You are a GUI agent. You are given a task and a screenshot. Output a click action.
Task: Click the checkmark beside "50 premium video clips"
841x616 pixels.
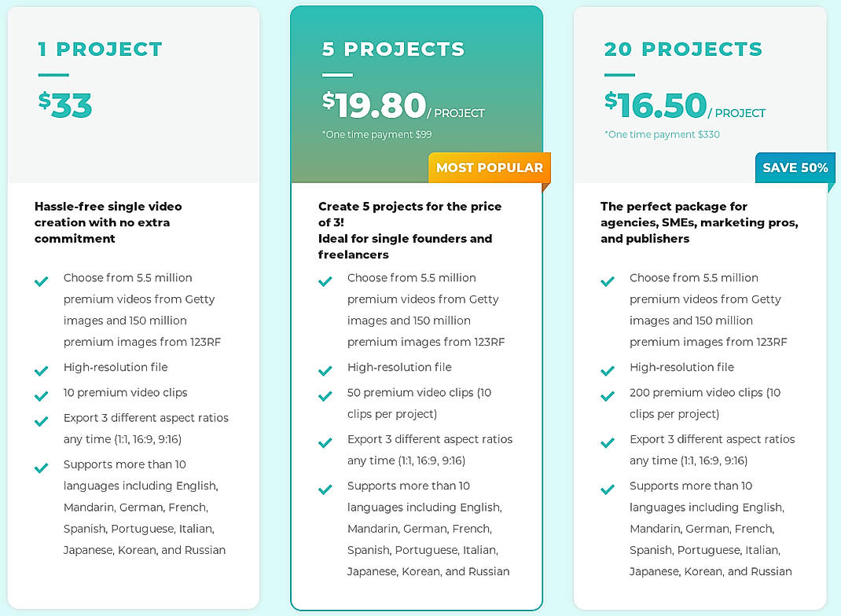point(325,395)
